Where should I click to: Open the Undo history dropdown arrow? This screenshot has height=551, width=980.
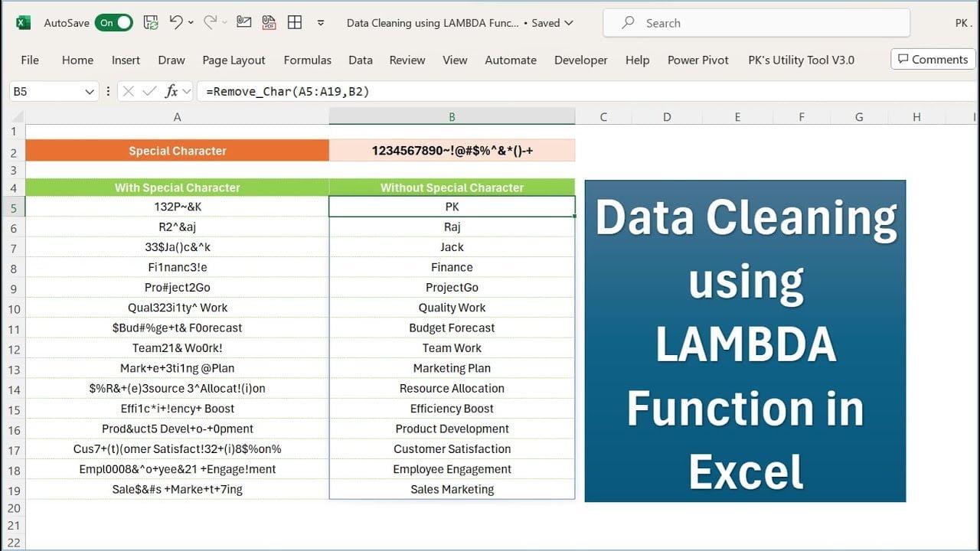coord(191,23)
